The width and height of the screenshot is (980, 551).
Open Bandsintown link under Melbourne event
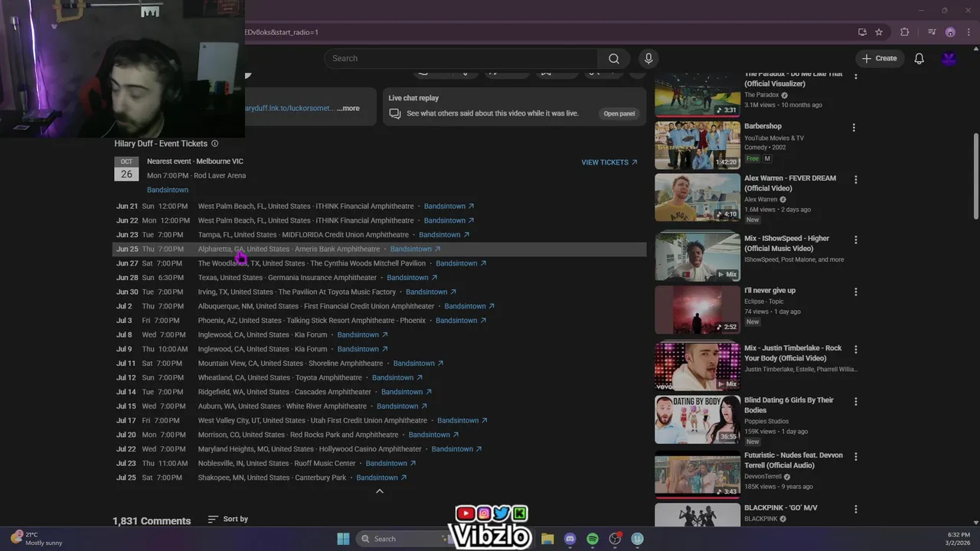point(168,190)
